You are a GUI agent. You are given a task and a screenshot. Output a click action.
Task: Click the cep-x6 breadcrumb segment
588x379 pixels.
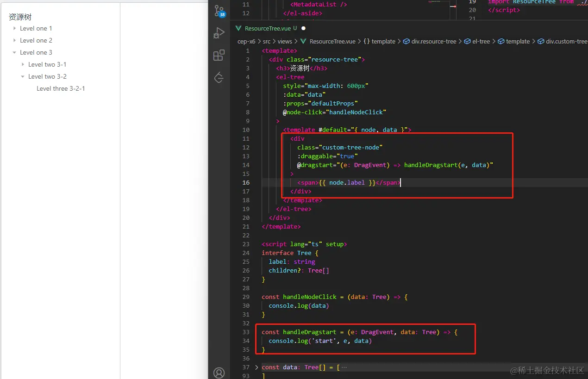click(246, 41)
